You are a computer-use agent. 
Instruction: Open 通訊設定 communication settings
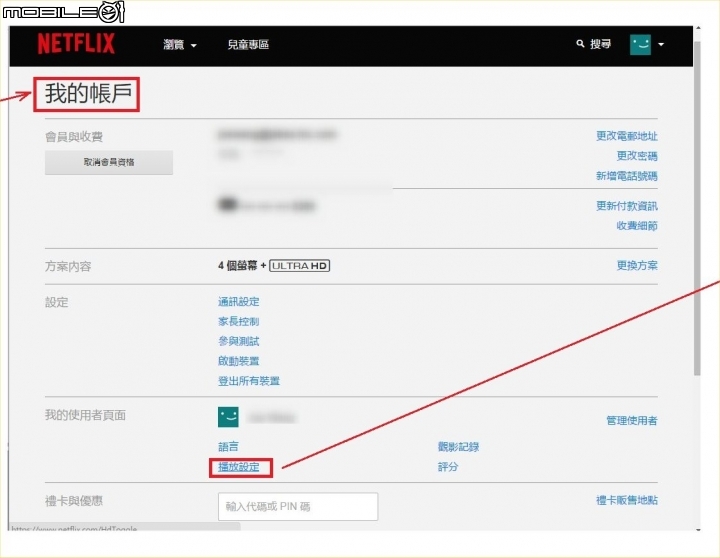tap(238, 302)
